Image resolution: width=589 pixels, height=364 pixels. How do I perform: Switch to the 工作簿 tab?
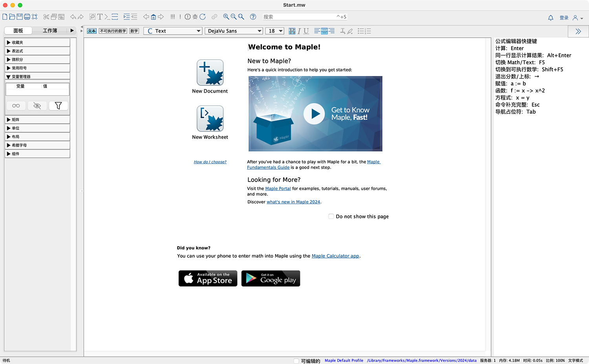coord(50,30)
